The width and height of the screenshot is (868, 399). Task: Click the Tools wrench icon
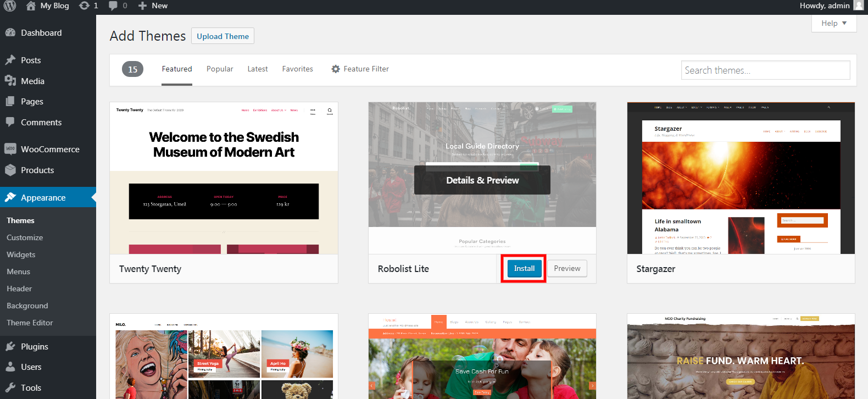pyautogui.click(x=10, y=387)
